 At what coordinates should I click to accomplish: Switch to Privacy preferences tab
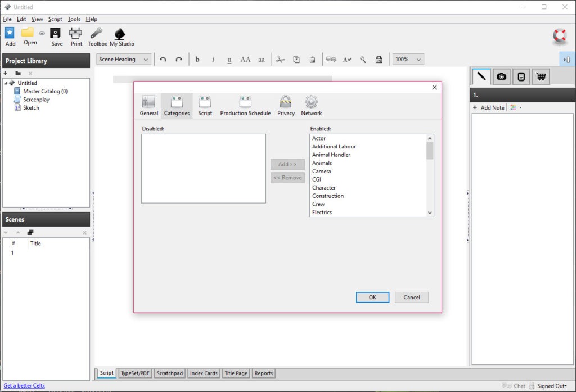(286, 106)
